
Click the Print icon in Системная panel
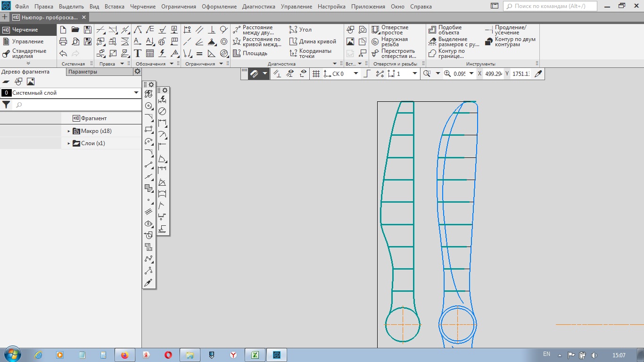(63, 41)
